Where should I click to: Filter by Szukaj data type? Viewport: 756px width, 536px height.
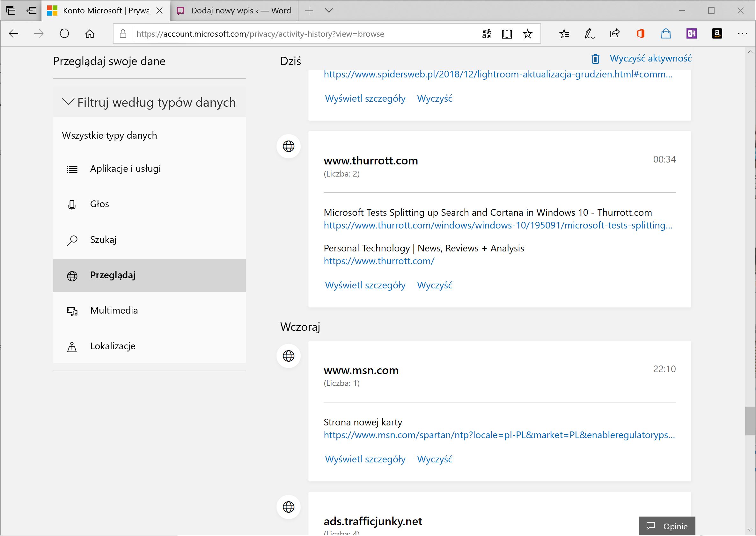pyautogui.click(x=149, y=240)
